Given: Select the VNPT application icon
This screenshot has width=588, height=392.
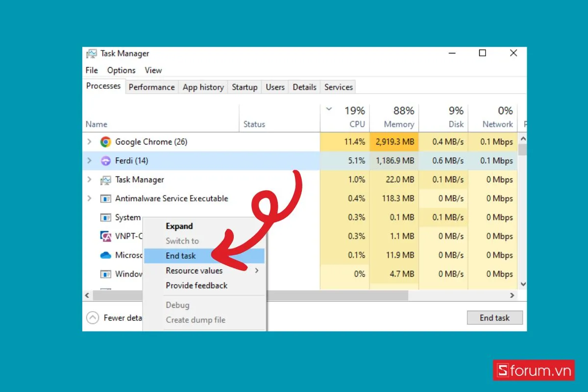Looking at the screenshot, I should 105,236.
